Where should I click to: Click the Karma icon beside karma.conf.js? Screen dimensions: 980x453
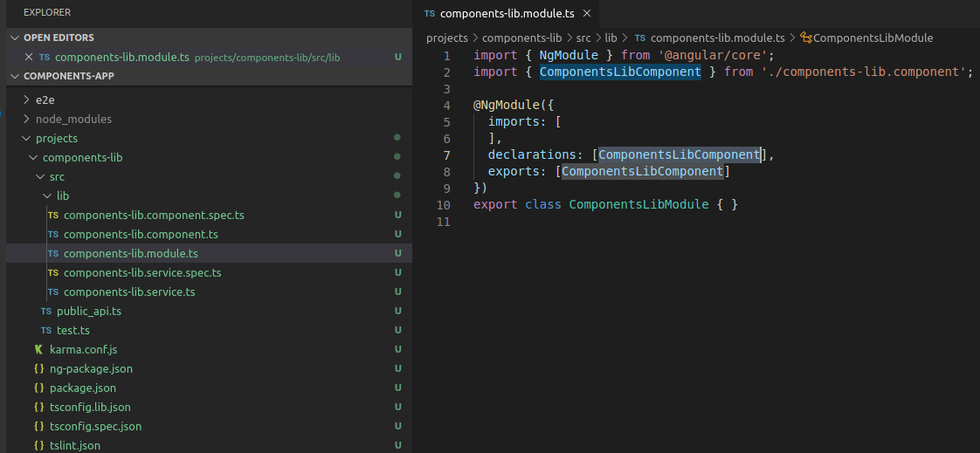pos(39,349)
